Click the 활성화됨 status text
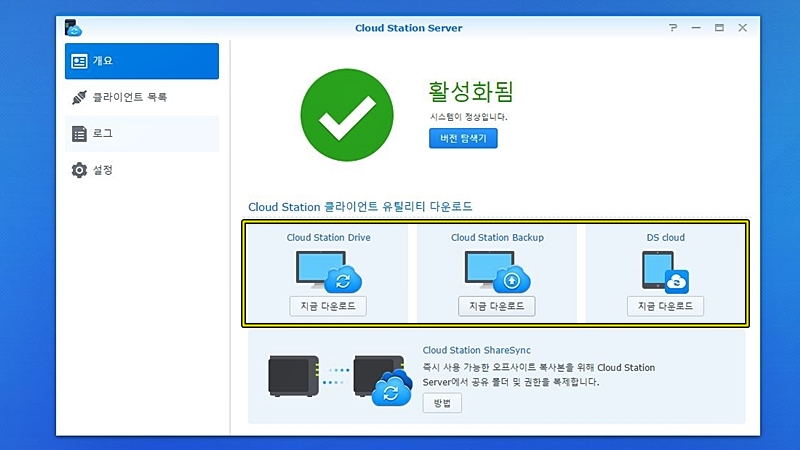800x450 pixels. [470, 92]
